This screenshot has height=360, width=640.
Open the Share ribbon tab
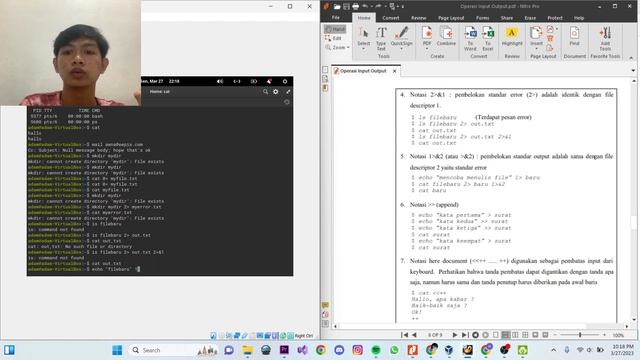pos(507,18)
